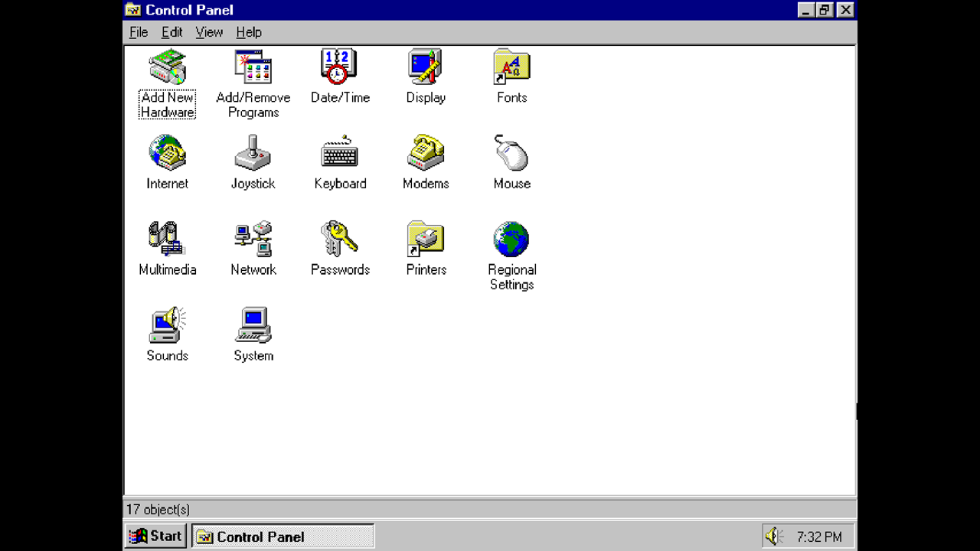Screen dimensions: 980x551
Task: Open the View menu
Action: [209, 32]
